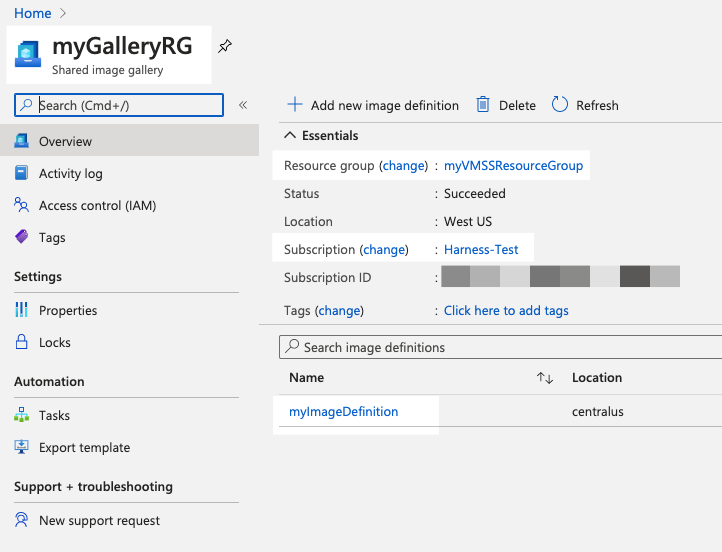Click Add new image definition
Image resolution: width=722 pixels, height=552 pixels.
click(x=385, y=105)
